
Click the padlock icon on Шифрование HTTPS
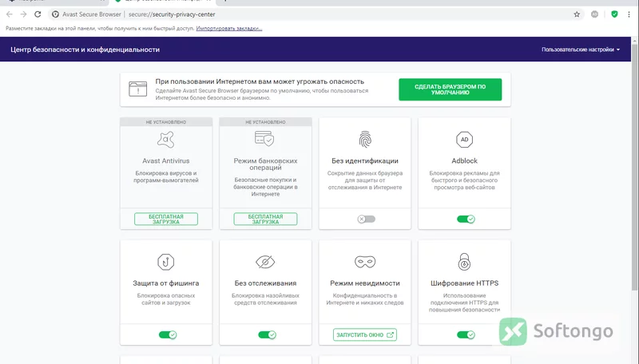coord(464,262)
